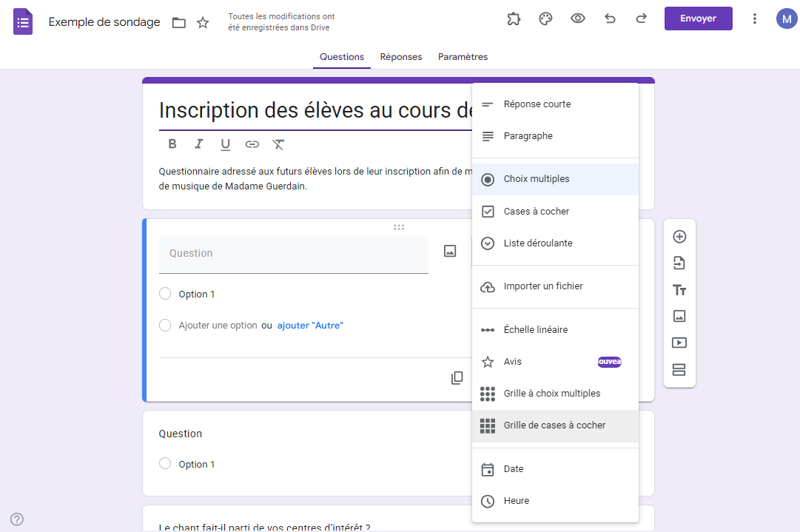Clear formatting using the remove-formatting icon
The width and height of the screenshot is (800, 532).
click(278, 144)
